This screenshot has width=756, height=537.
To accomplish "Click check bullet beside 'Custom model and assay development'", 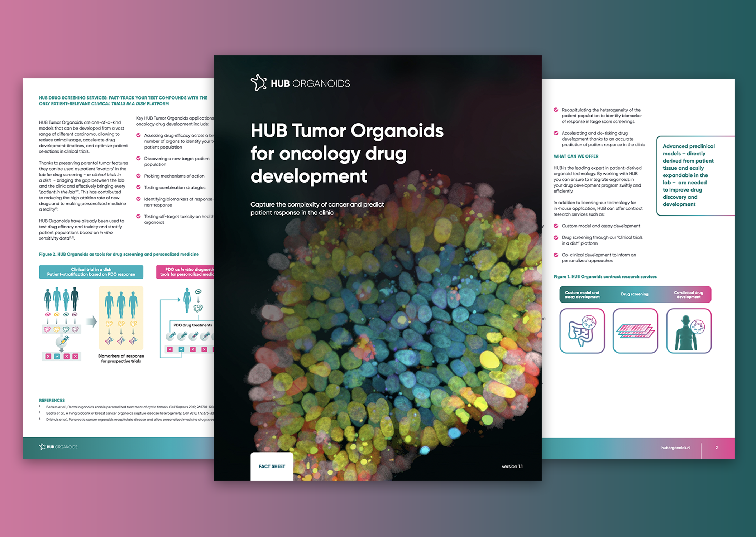I will (556, 226).
